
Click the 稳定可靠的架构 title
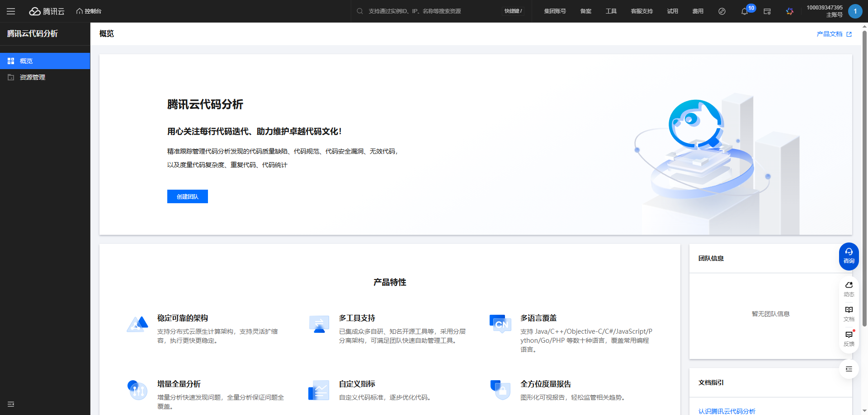(183, 318)
